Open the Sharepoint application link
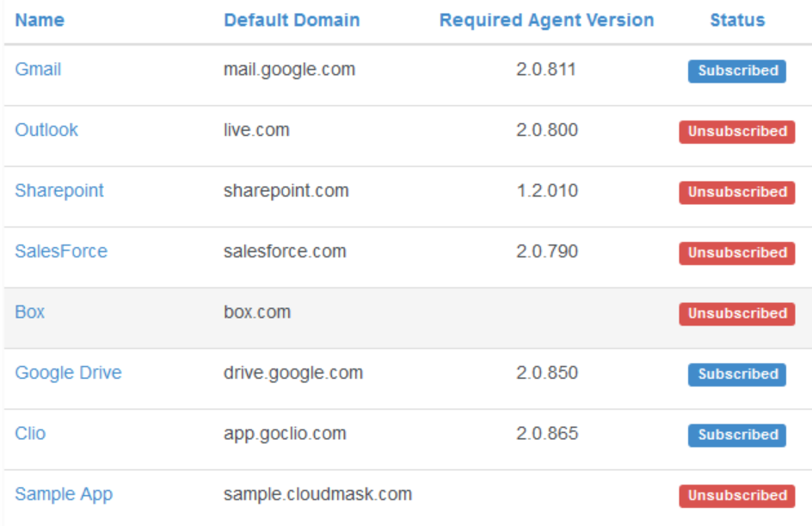Screen dimensions: 812x526 click(x=59, y=191)
